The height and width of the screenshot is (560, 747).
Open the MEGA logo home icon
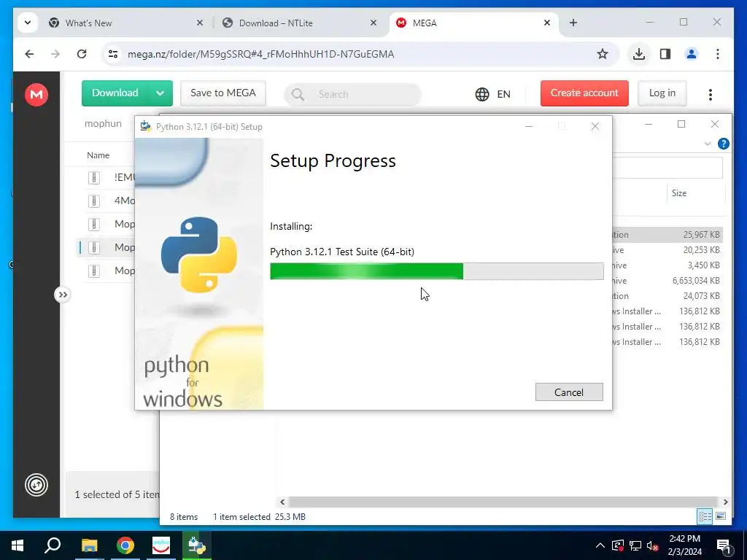pos(36,94)
